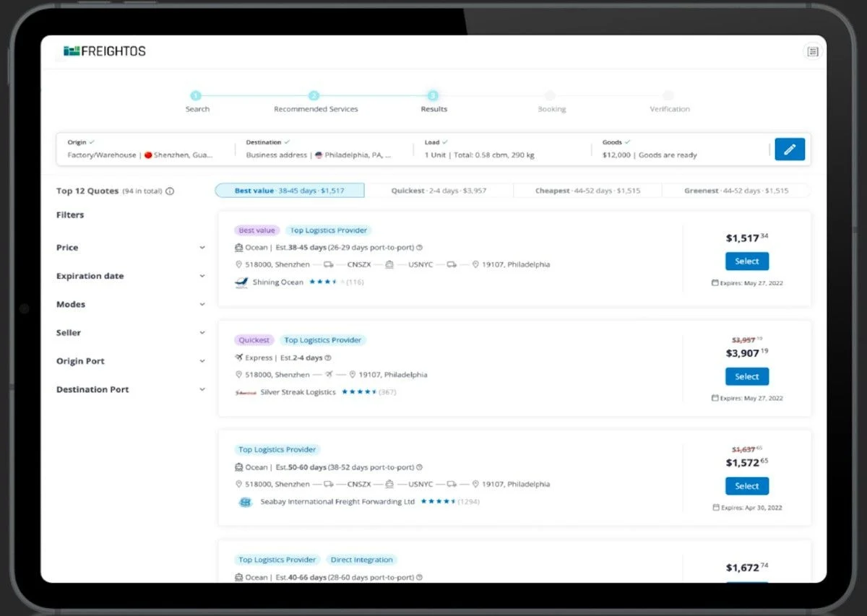Click the Load field showing 1 Unit
The image size is (867, 616).
503,149
